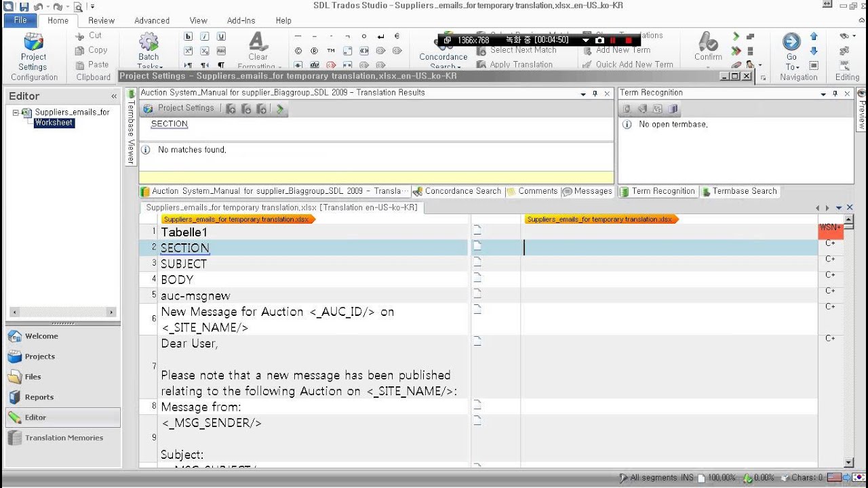Click scroll right arrow in Editor tree pane
868x488 pixels.
click(111, 312)
